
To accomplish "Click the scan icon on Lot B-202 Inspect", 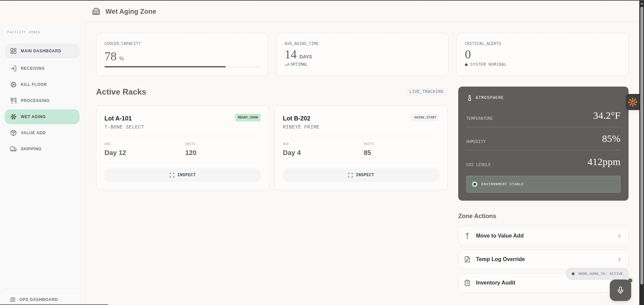I will click(x=350, y=175).
